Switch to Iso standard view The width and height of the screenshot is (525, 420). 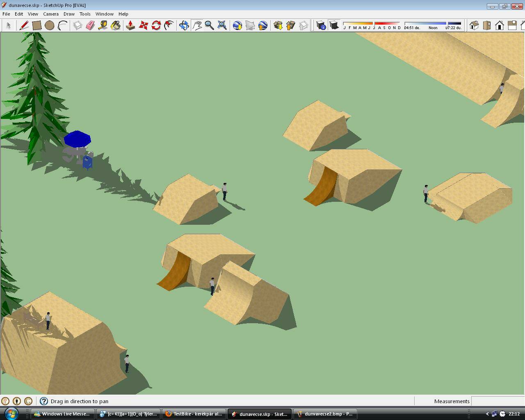474,25
